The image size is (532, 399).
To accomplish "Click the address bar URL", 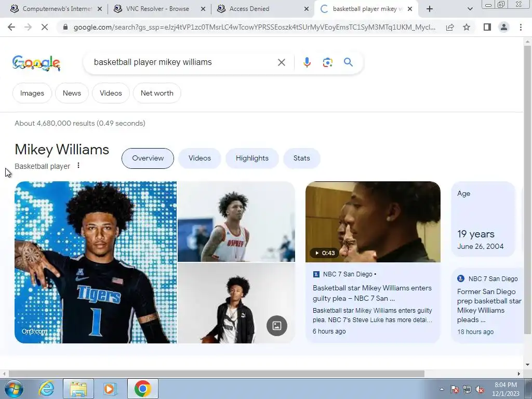I will (x=255, y=27).
